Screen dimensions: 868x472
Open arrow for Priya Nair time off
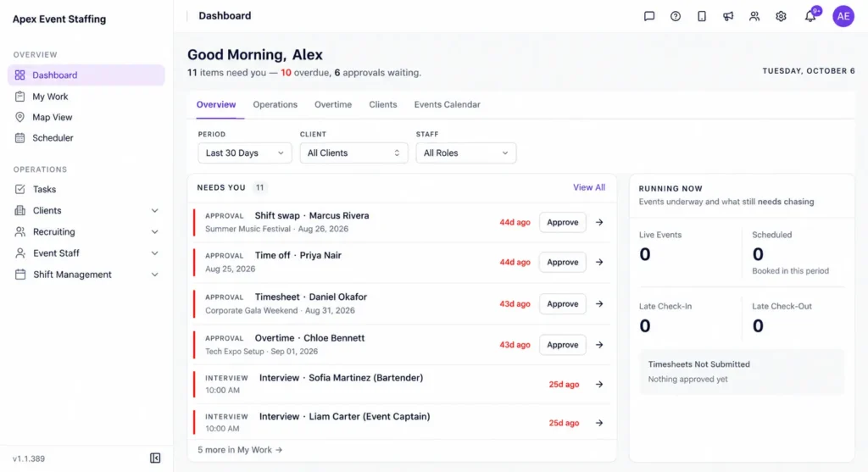[x=599, y=262]
